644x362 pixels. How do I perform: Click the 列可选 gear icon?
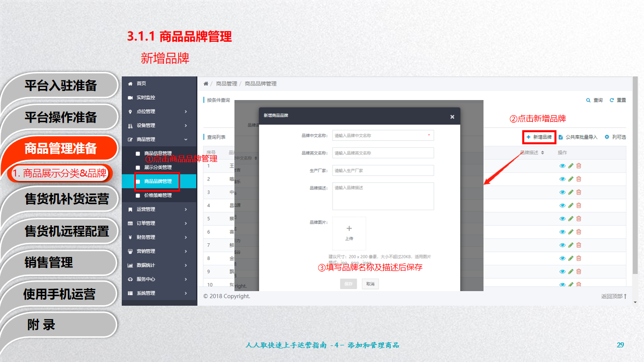click(x=607, y=137)
